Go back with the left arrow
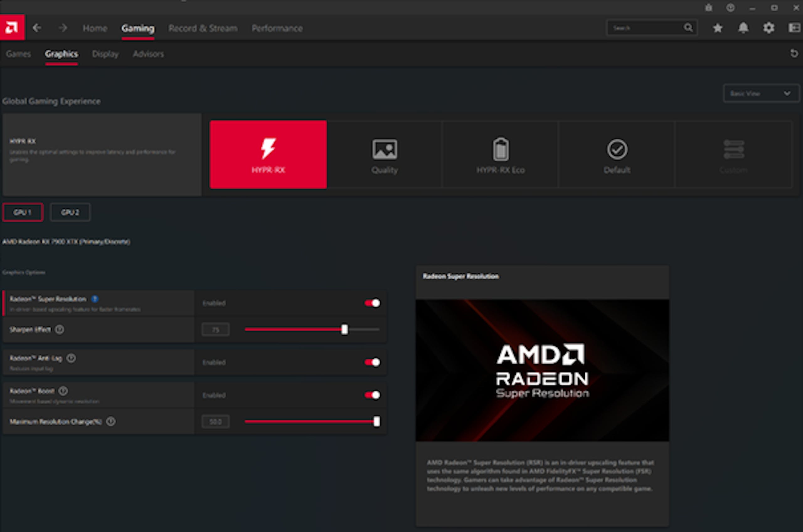Screen dimensions: 803x532 pyautogui.click(x=37, y=28)
